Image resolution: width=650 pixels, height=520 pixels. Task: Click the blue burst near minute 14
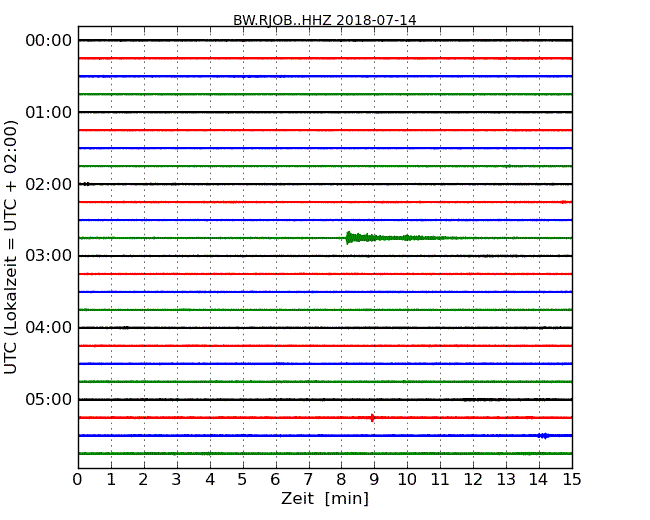click(x=543, y=435)
